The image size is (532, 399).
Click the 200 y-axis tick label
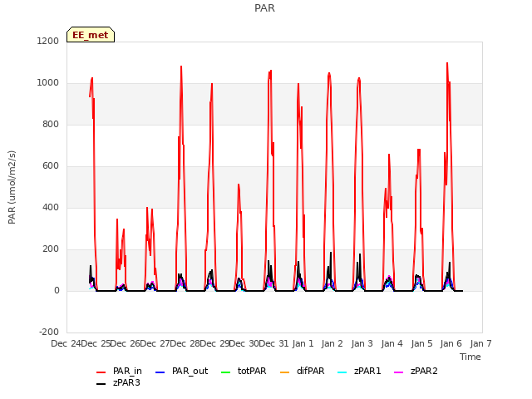pyautogui.click(x=51, y=249)
